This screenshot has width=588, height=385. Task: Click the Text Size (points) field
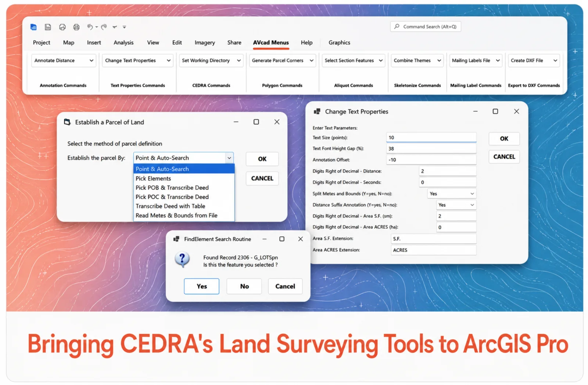[x=431, y=138]
